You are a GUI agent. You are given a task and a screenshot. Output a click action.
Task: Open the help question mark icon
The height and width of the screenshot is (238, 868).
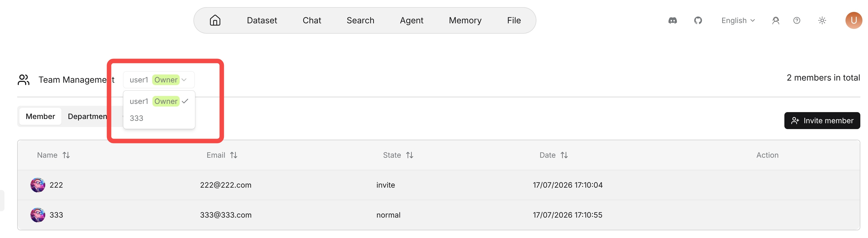click(x=797, y=21)
